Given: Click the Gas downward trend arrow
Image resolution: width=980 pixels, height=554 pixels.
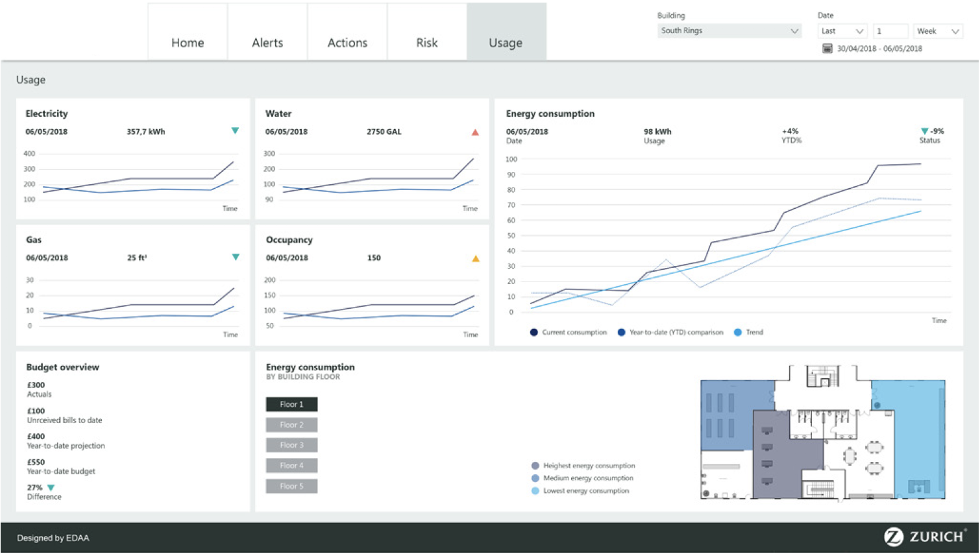Looking at the screenshot, I should point(236,258).
